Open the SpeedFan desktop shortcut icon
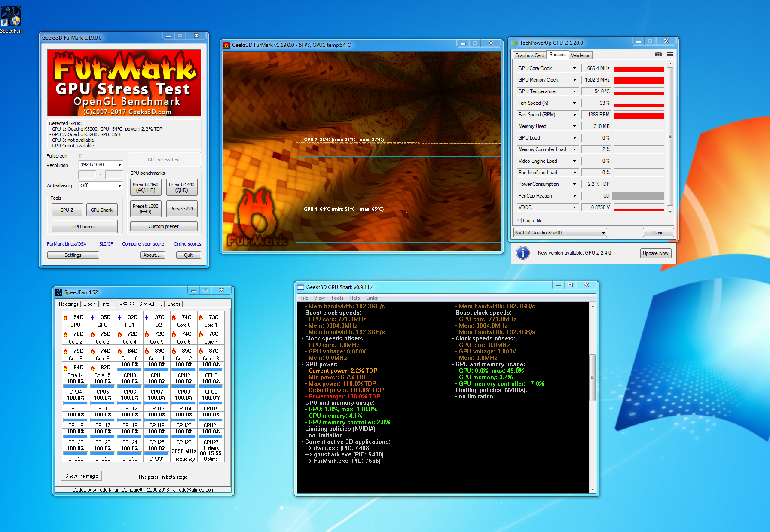 coord(11,19)
